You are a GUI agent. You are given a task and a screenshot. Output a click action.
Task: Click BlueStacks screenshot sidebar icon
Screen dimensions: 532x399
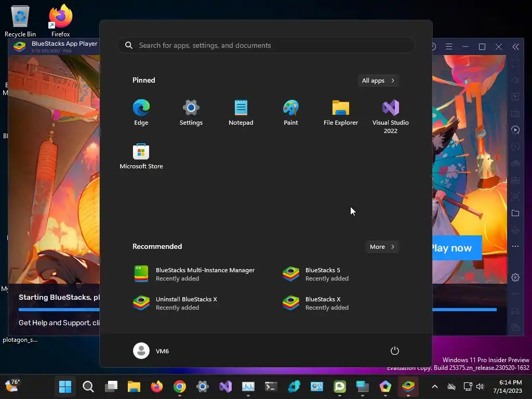point(515,196)
